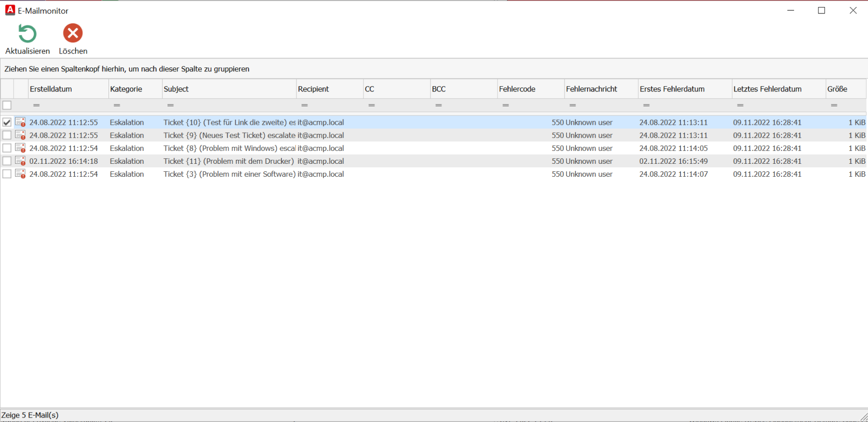
Task: Sort by Fehlercode column header
Action: click(x=531, y=89)
